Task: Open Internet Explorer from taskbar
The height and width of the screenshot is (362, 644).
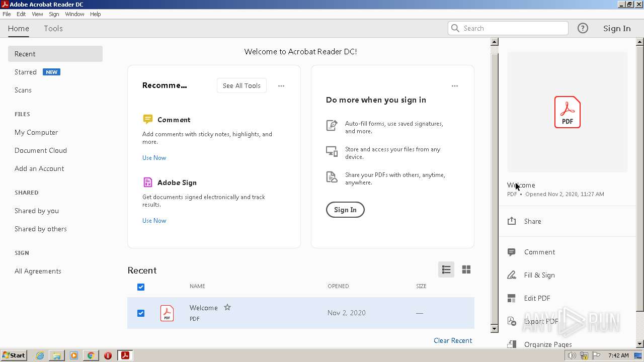Action: 40,355
